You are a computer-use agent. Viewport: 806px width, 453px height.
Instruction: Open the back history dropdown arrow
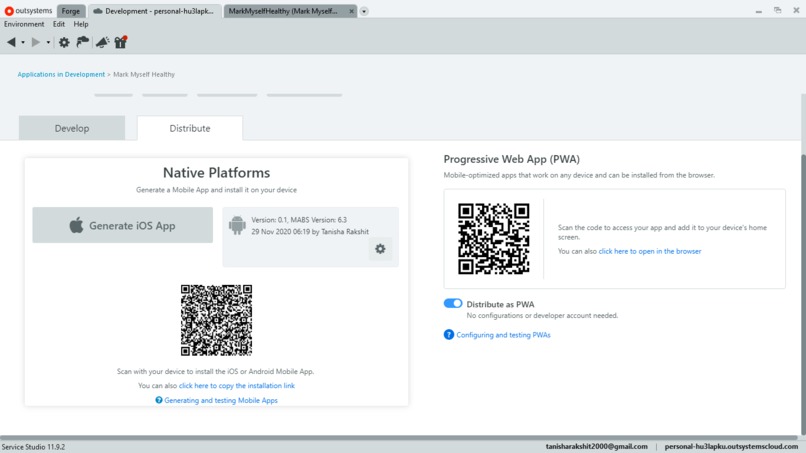[23, 43]
